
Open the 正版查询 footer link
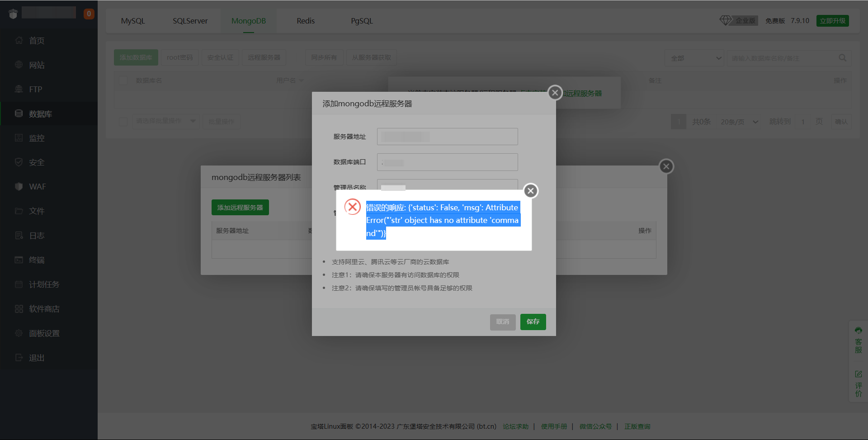[637, 426]
